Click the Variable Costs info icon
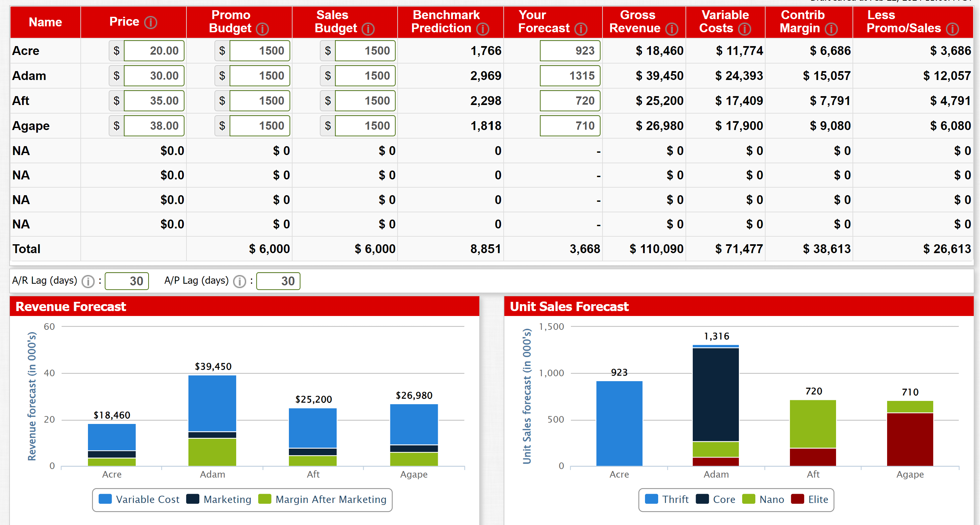This screenshot has height=525, width=980. tap(744, 29)
